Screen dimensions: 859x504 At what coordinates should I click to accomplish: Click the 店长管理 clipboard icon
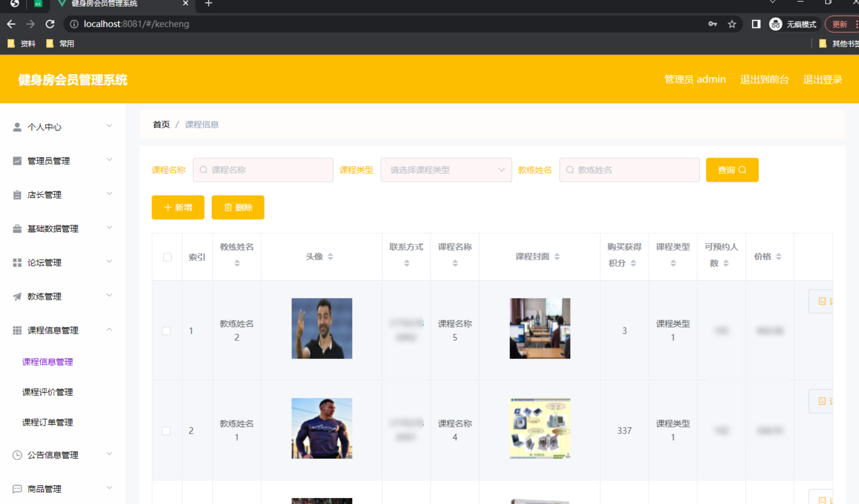pos(17,195)
